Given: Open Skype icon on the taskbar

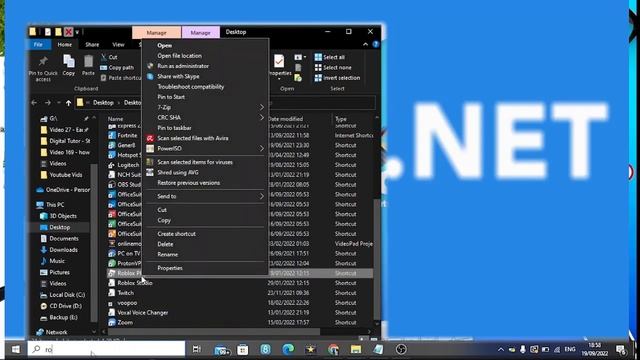Looking at the screenshot, I should point(265,349).
